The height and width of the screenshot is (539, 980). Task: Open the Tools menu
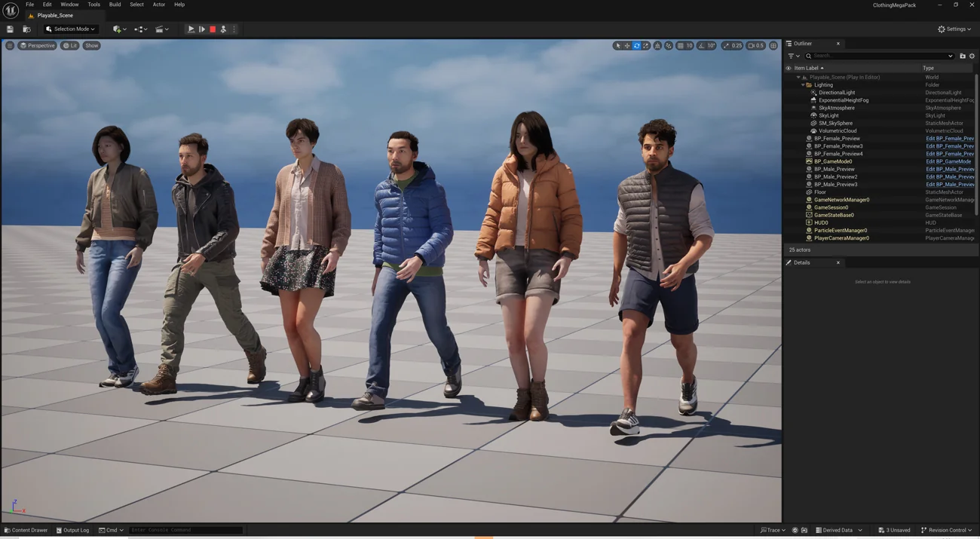(93, 5)
